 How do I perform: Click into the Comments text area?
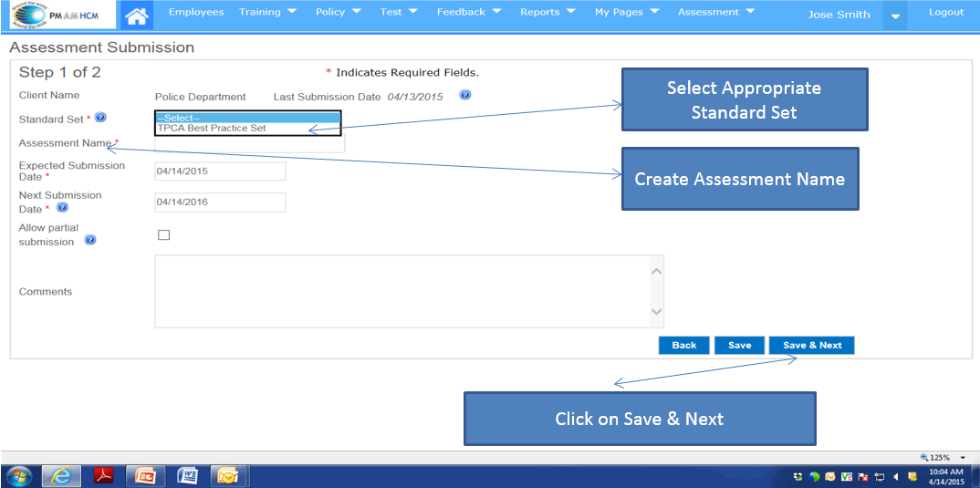401,291
